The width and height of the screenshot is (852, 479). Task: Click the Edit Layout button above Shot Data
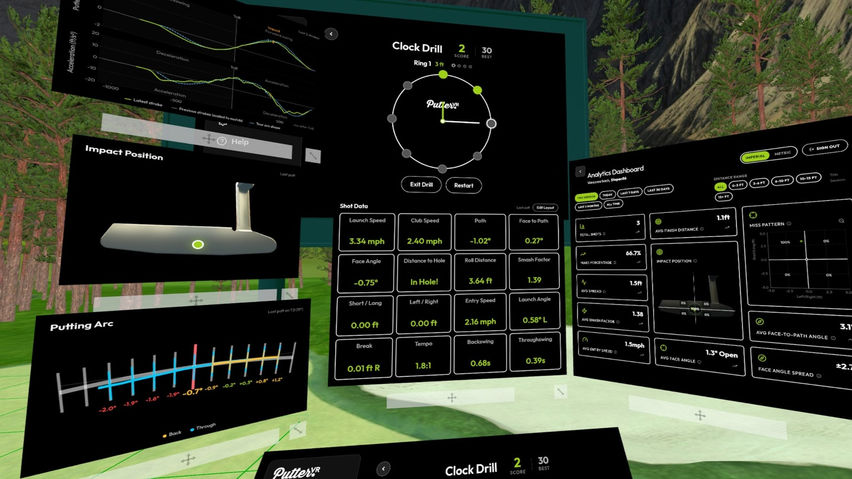(x=544, y=207)
